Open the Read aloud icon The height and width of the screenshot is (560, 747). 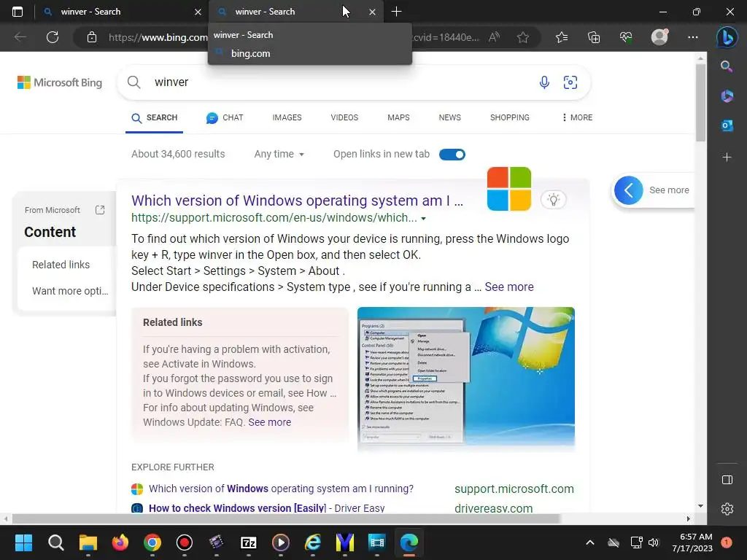tap(494, 37)
